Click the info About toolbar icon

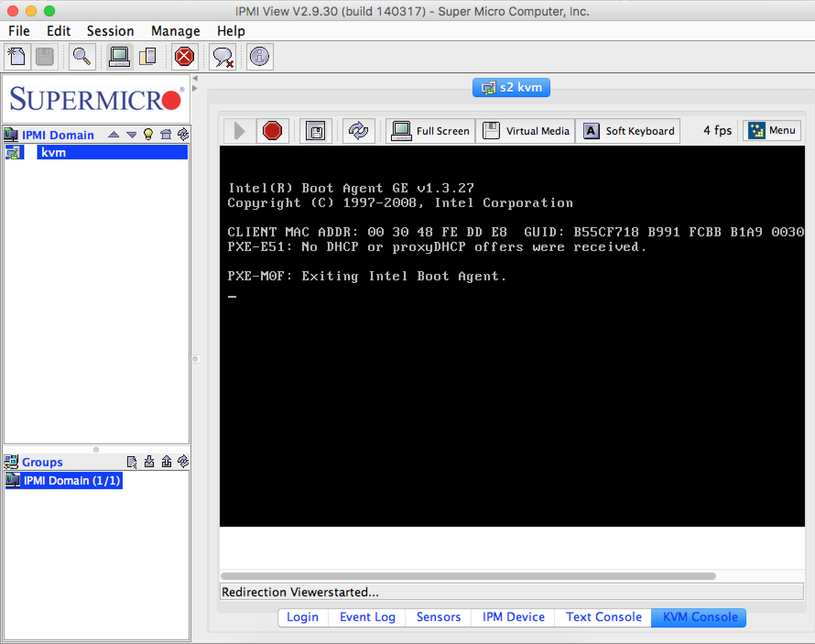260,57
